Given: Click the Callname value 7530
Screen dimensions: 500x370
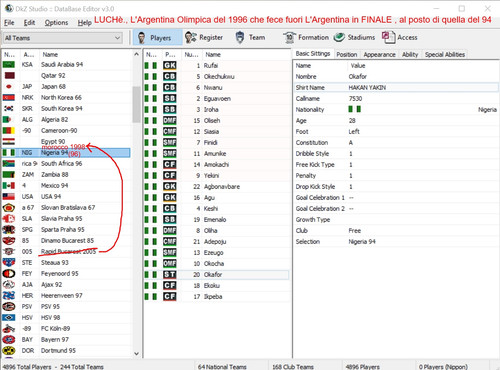Looking at the screenshot, I should tap(355, 98).
